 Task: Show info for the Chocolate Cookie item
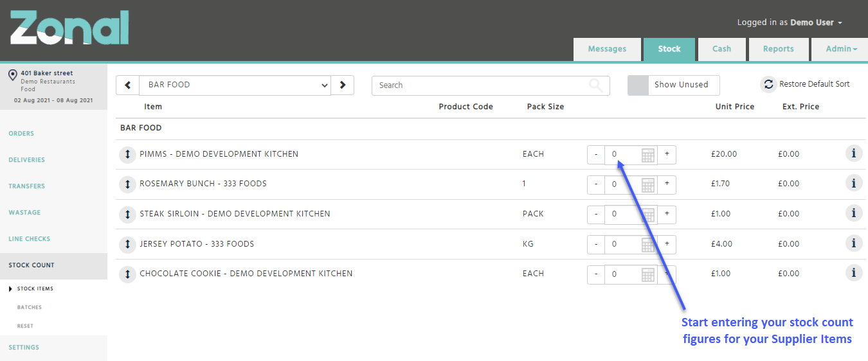853,273
